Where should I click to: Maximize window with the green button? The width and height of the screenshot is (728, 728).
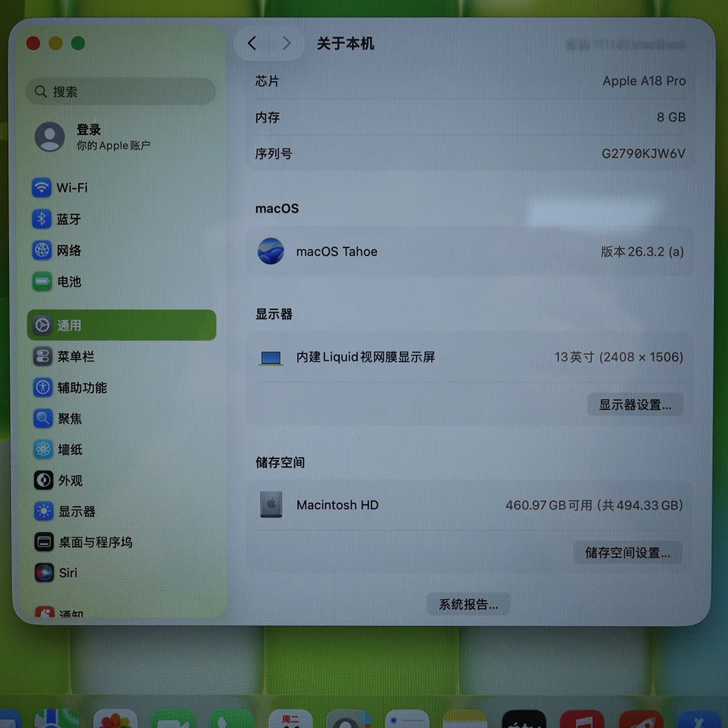[78, 43]
